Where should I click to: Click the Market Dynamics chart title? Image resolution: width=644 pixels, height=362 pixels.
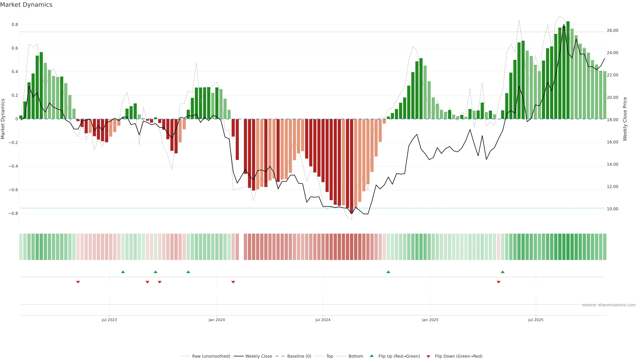[26, 5]
